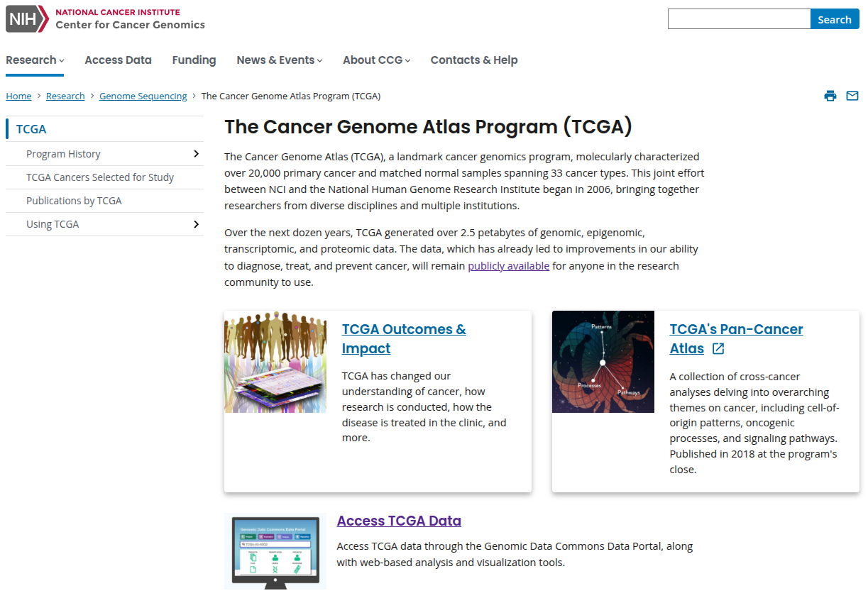Image resolution: width=868 pixels, height=598 pixels.
Task: Click the external link icon beside Pan-Cancer Atlas
Action: pyautogui.click(x=718, y=348)
